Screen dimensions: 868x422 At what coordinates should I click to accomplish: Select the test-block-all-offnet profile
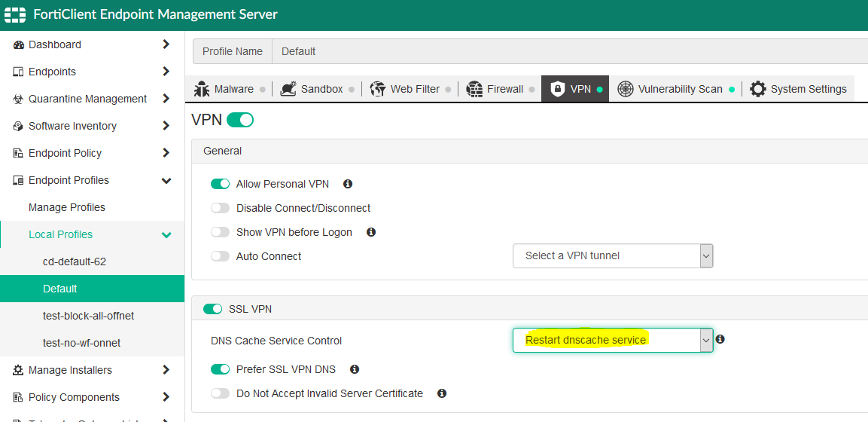click(89, 316)
